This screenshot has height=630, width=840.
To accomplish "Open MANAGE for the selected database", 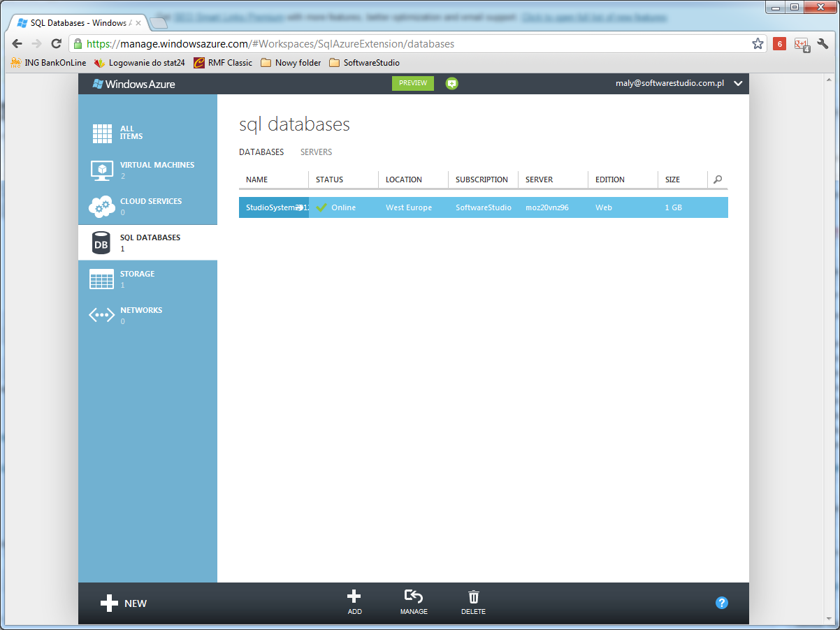I will (x=414, y=596).
